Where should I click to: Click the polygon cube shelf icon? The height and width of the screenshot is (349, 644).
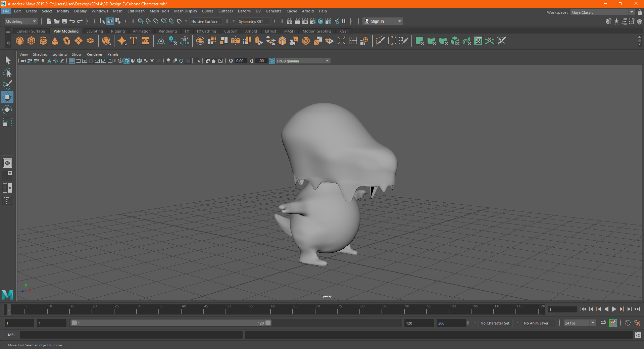point(32,41)
